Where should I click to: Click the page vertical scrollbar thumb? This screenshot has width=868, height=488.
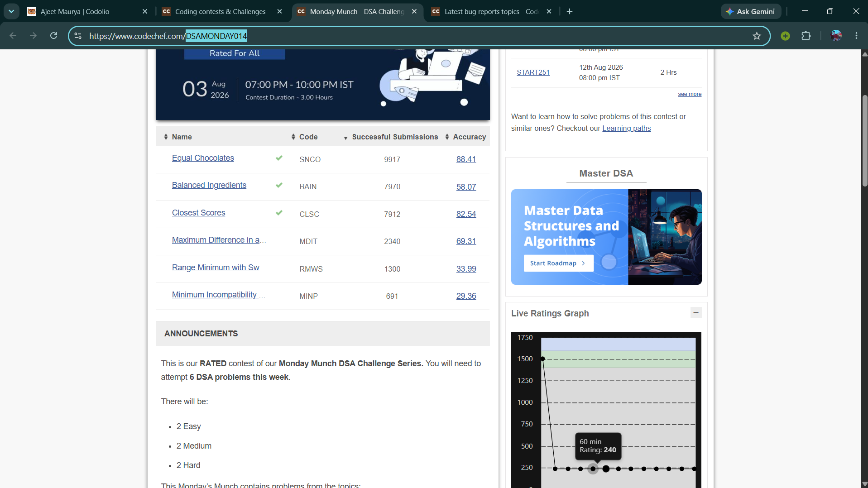[864, 140]
